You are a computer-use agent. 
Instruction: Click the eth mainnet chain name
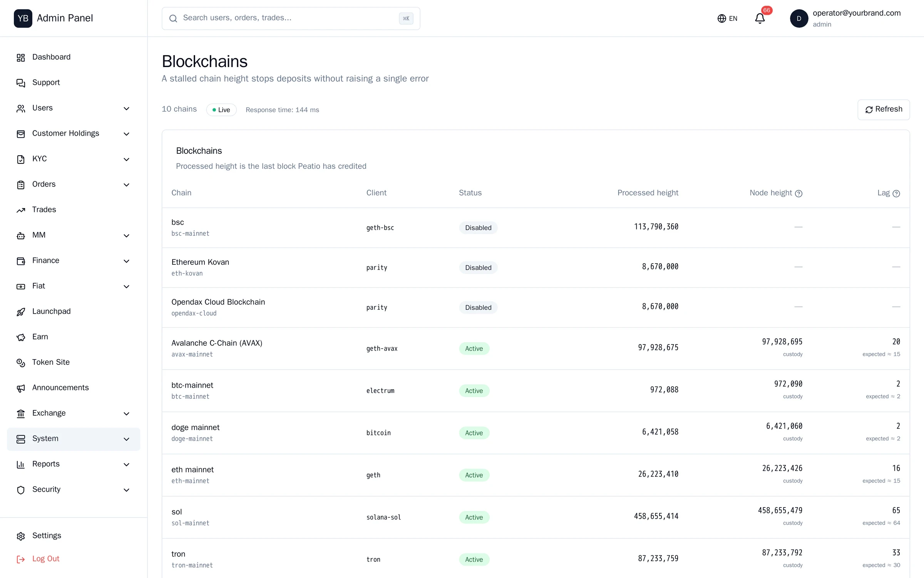coord(192,470)
